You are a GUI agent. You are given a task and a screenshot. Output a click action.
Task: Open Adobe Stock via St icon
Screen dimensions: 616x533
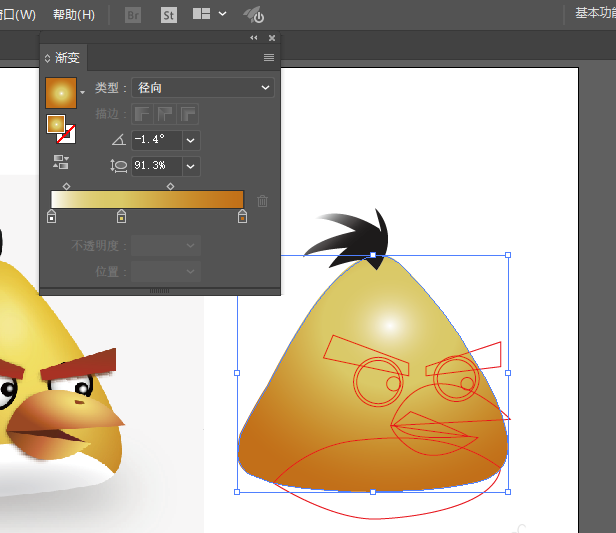point(169,15)
